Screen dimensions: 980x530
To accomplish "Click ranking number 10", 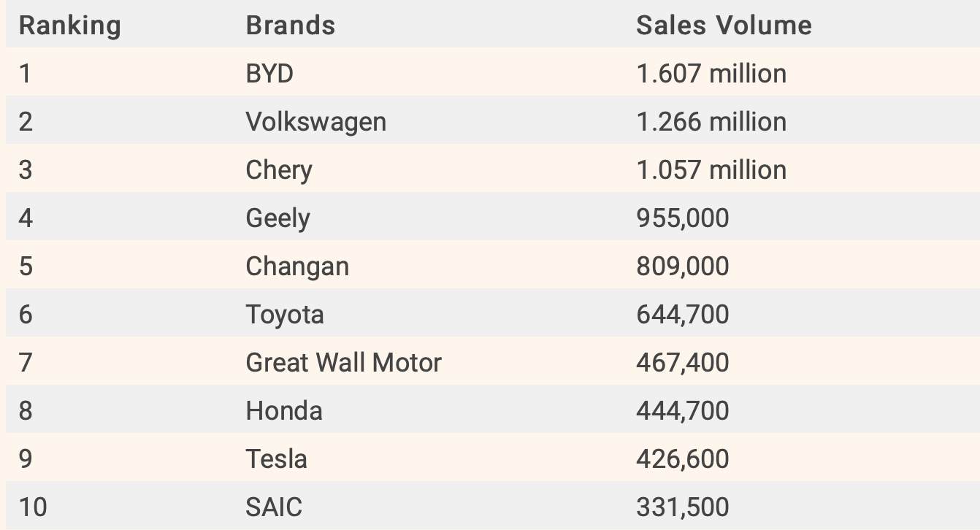I will click(33, 507).
